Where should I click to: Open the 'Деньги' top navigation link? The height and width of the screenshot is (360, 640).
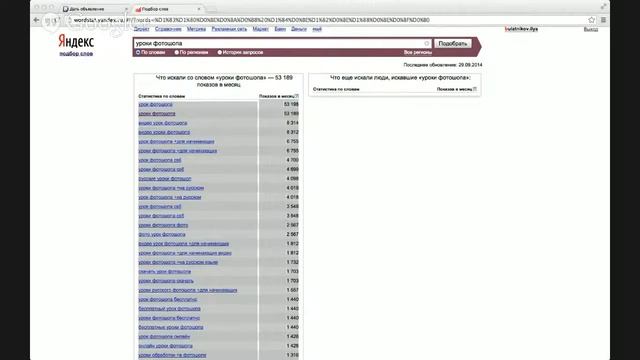tap(299, 29)
